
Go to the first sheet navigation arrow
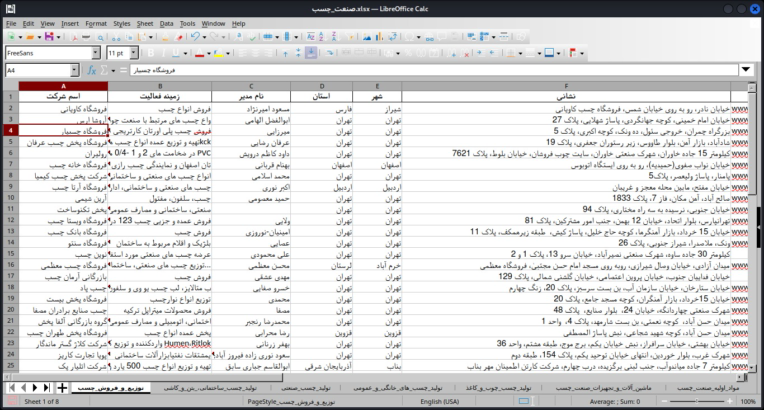pos(12,388)
